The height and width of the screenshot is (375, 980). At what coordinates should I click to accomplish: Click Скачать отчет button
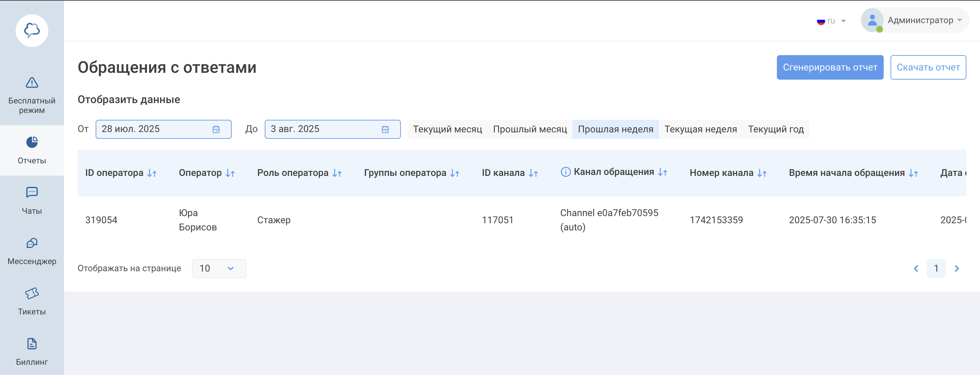(928, 67)
